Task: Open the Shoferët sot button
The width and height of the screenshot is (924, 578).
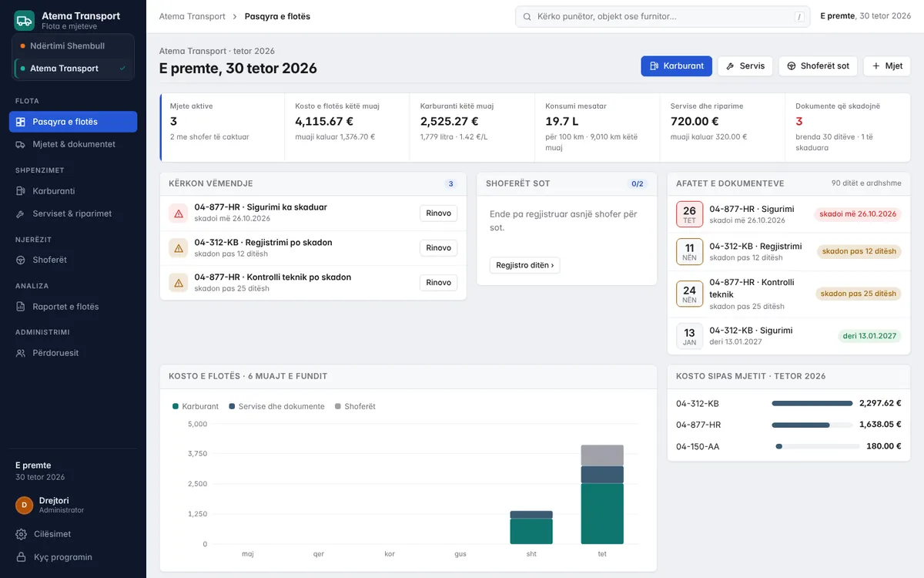Action: pos(818,66)
